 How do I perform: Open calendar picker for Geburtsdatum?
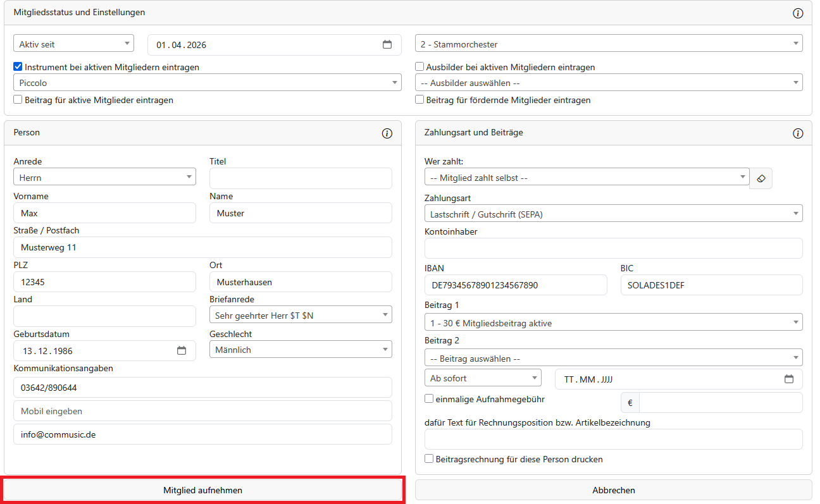[x=182, y=351]
